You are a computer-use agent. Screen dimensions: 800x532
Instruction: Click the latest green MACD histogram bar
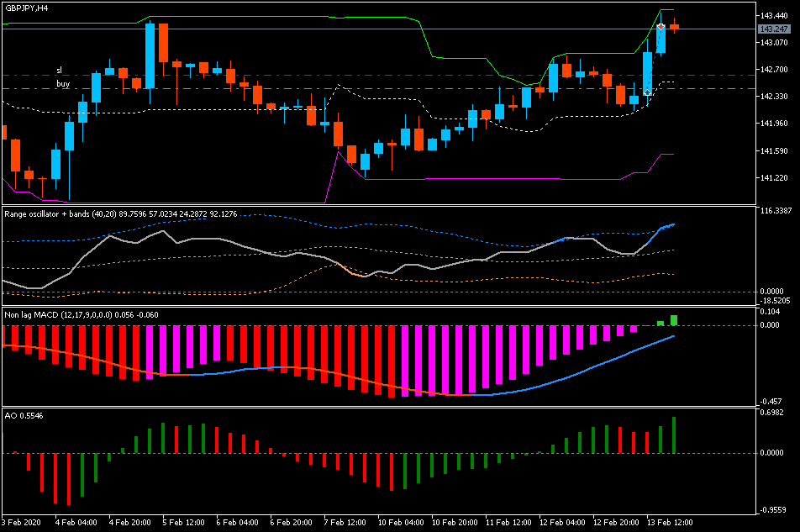[674, 320]
